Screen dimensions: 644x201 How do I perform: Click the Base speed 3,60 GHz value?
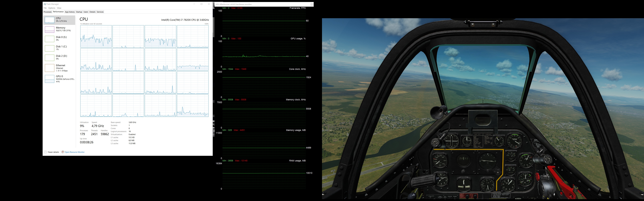(x=132, y=122)
